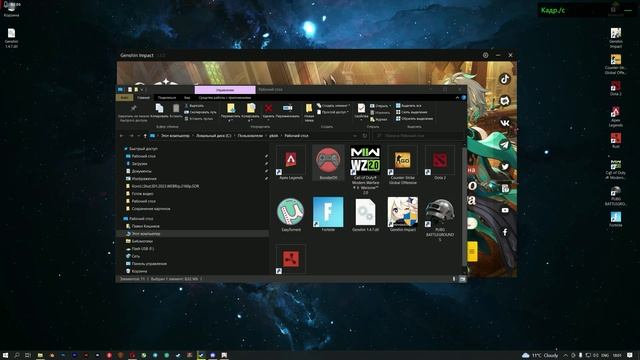
Task: Click History (Журнал) button in ribbon
Action: pos(379,120)
